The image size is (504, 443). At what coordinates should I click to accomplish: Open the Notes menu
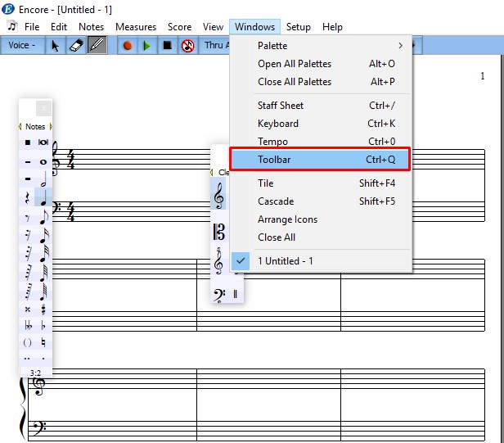point(92,27)
